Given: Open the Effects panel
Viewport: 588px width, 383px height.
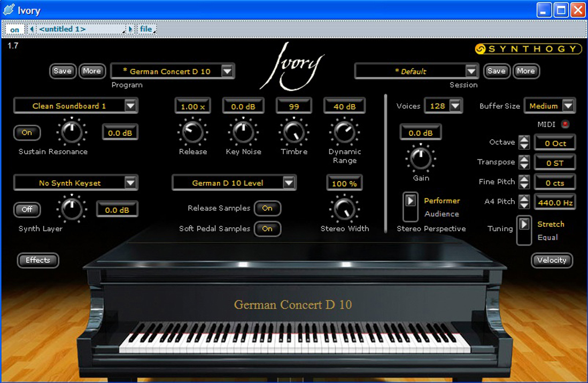Looking at the screenshot, I should pos(37,261).
